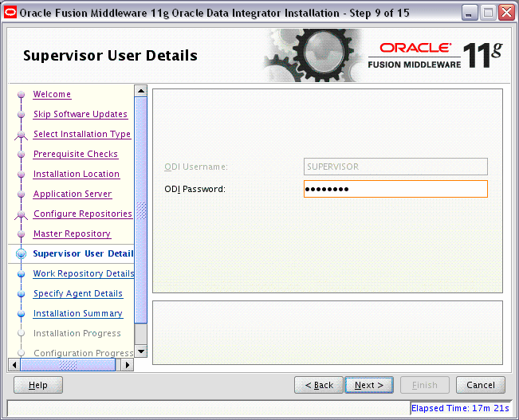Click the Help button
Screen dimensions: 519x420
pos(38,385)
